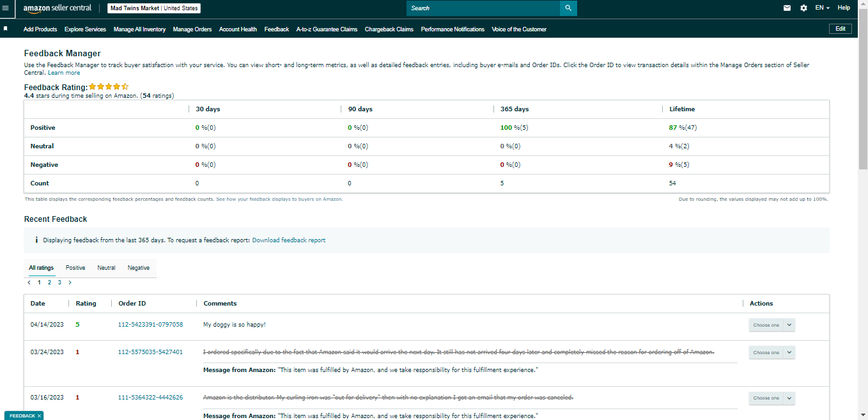Screen dimensions: 868x420
Task: Open order 111-5364322-4442626
Action: 150,398
